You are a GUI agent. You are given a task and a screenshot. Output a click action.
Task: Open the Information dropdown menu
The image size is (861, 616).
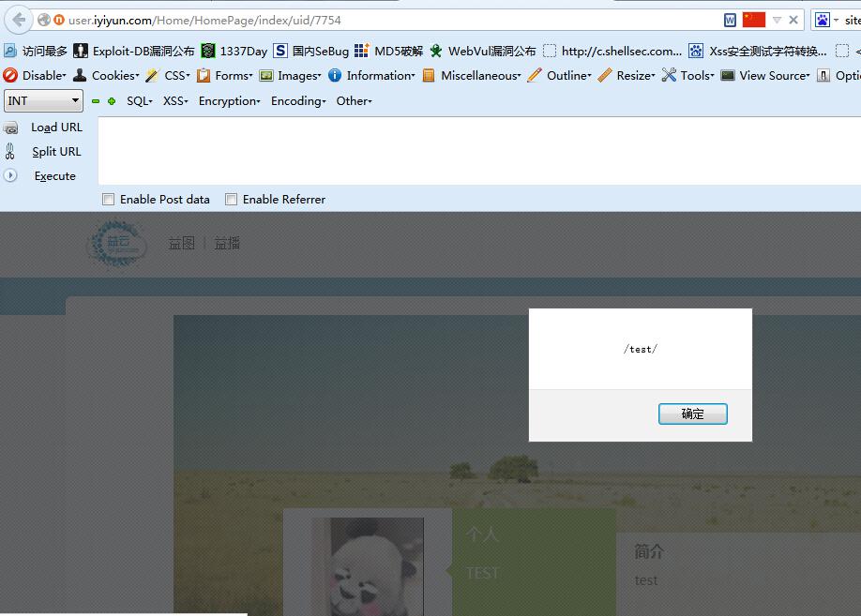coord(371,75)
